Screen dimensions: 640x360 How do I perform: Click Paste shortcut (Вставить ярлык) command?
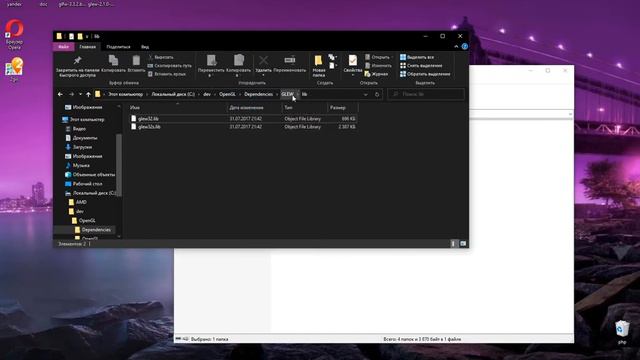167,74
